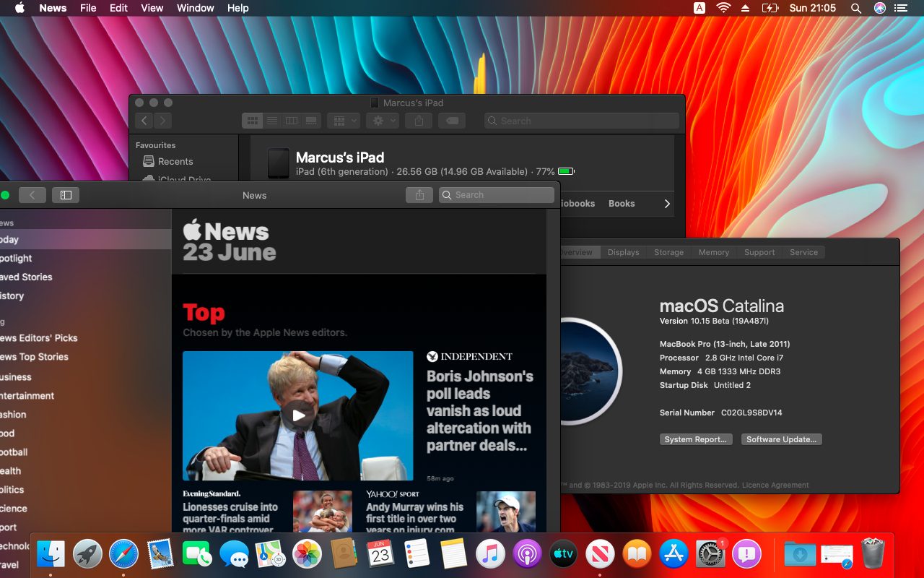The image size is (924, 578).
Task: Open the Books tab for iPad
Action: coord(622,204)
